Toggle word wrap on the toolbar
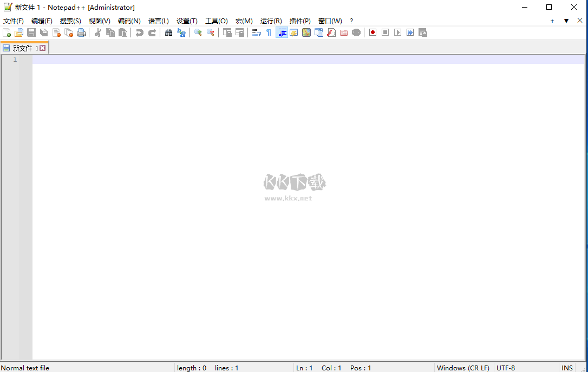 (x=256, y=32)
